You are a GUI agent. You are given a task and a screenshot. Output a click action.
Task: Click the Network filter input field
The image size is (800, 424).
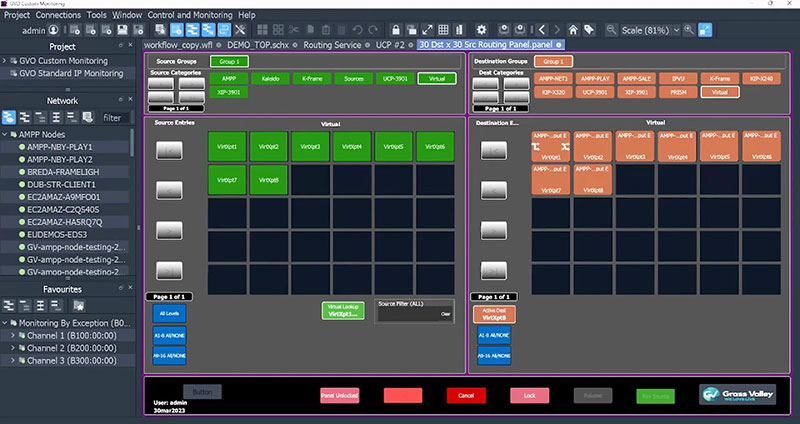[x=116, y=117]
